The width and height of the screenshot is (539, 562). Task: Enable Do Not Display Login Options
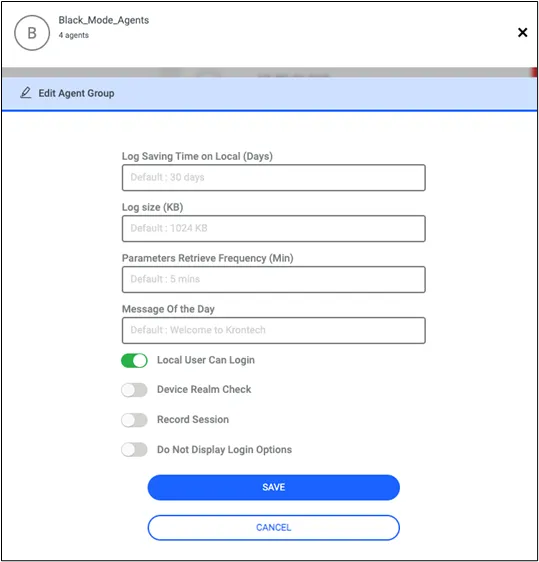point(134,449)
